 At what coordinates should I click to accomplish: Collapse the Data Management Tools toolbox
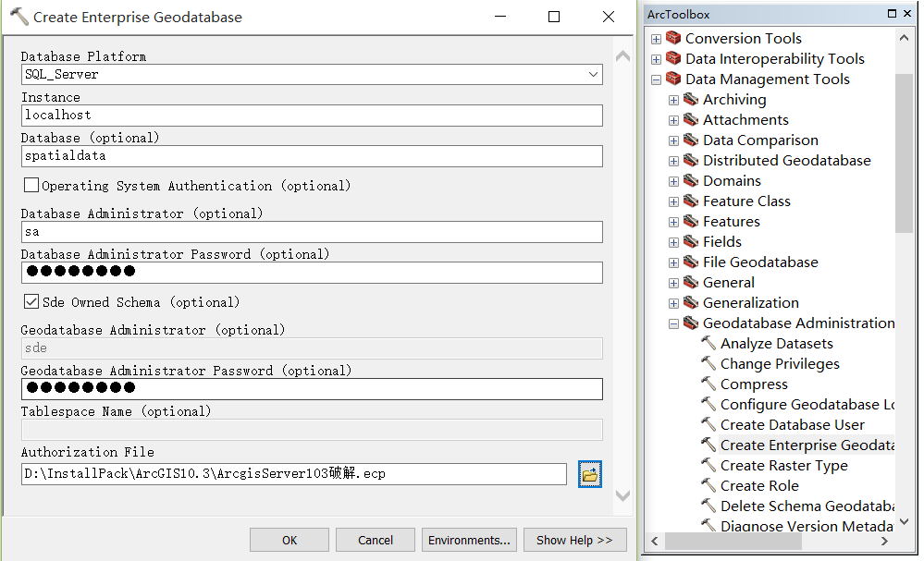[656, 79]
